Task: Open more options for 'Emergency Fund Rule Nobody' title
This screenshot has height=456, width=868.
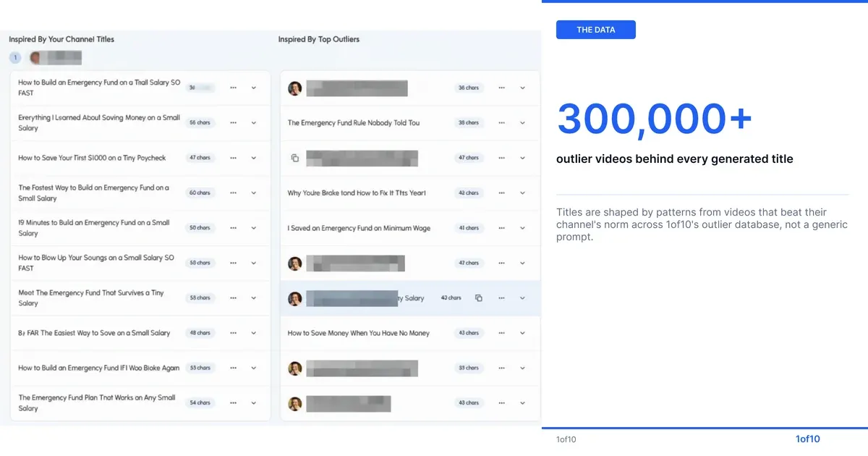Action: tap(502, 123)
